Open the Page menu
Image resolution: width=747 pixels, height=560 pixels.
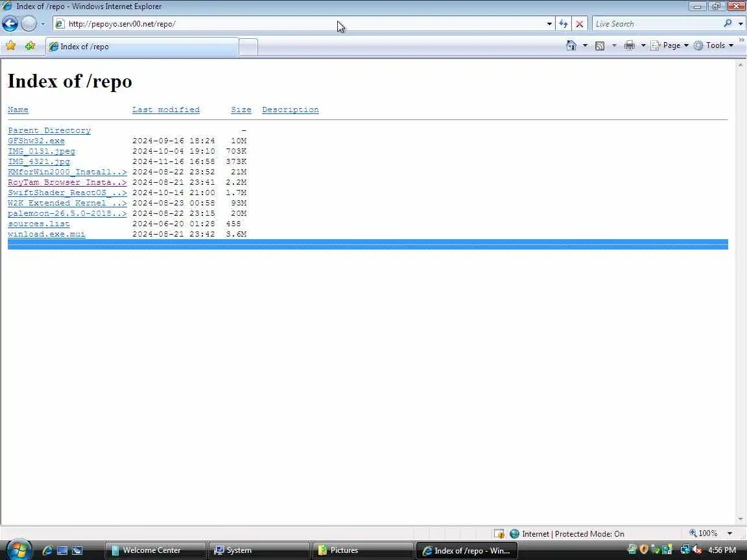[x=670, y=45]
